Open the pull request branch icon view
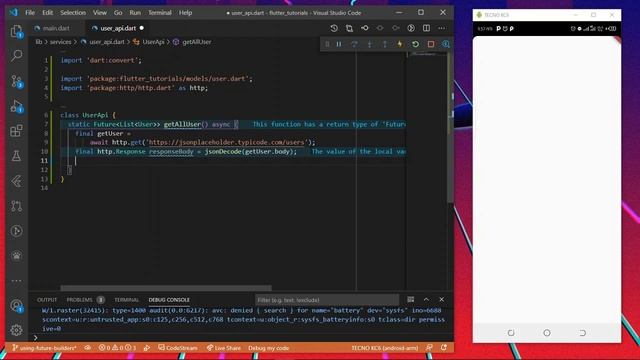 coord(16,206)
